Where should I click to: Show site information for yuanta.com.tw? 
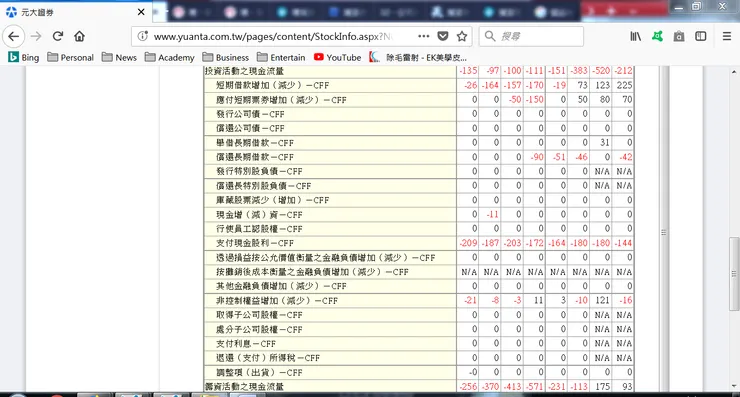[x=142, y=36]
